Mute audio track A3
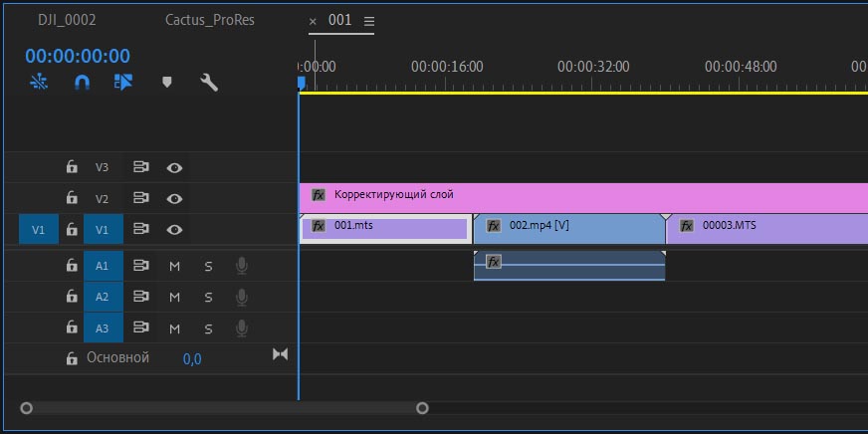The height and width of the screenshot is (434, 868). pyautogui.click(x=175, y=328)
